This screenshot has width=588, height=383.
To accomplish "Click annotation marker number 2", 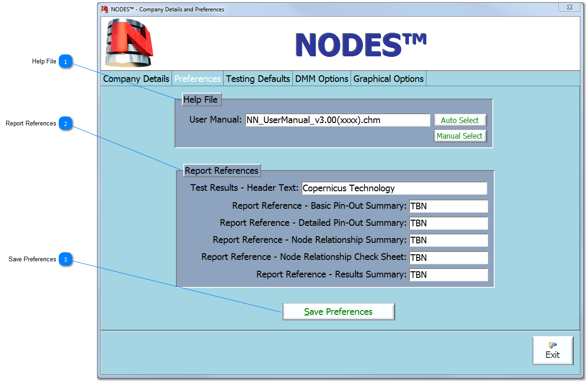I will tap(66, 124).
